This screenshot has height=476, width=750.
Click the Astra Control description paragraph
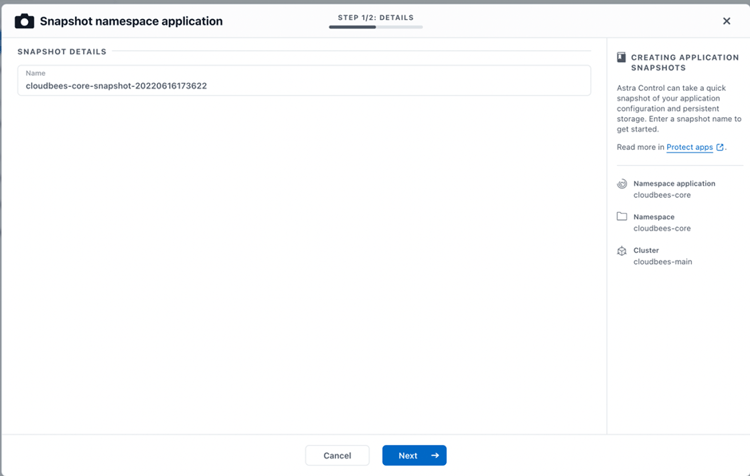click(x=678, y=109)
